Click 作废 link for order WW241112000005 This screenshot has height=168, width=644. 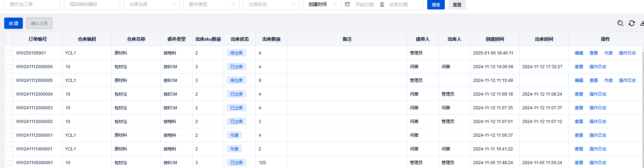tap(608, 80)
